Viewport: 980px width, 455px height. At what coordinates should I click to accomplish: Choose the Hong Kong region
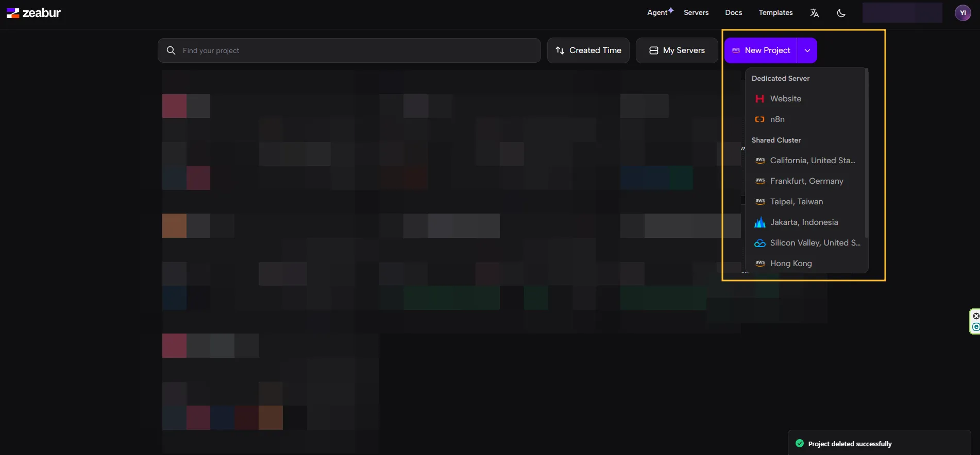(x=791, y=264)
